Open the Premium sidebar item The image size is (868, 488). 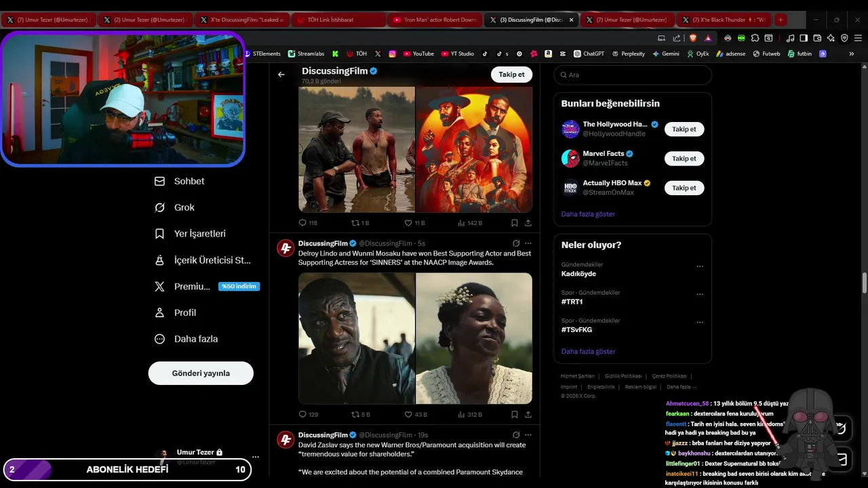[208, 286]
